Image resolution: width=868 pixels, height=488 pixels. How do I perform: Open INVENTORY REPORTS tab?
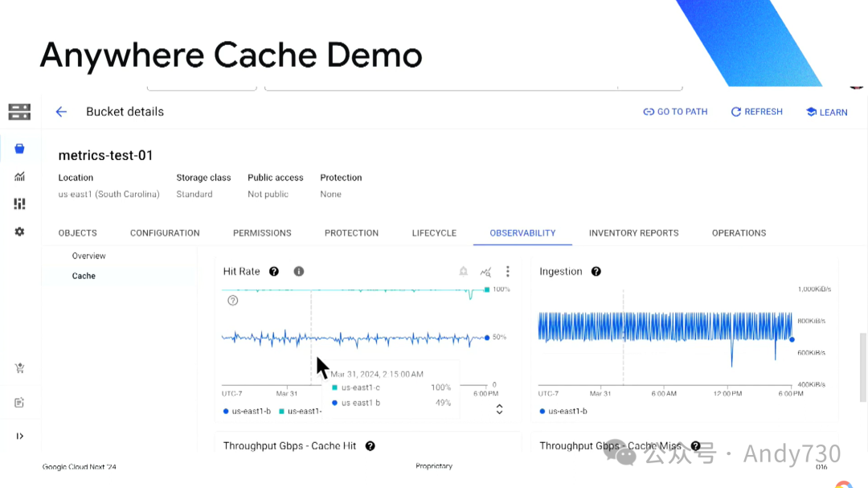click(634, 233)
